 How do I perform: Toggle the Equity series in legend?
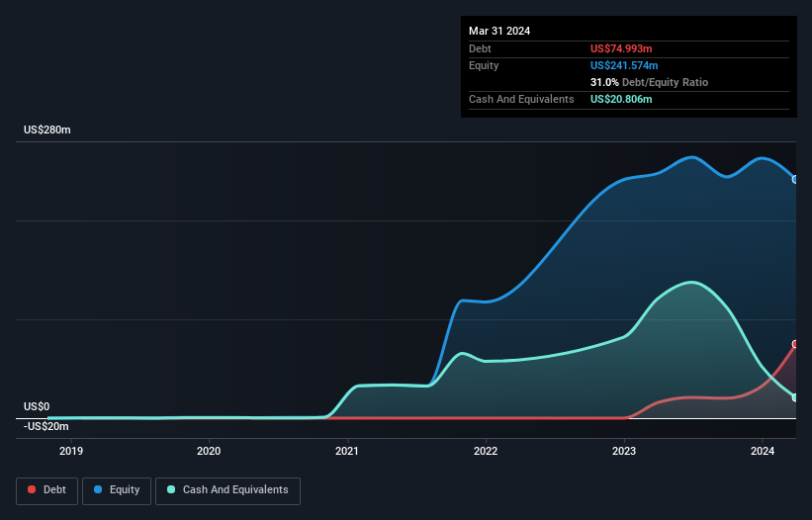click(117, 490)
